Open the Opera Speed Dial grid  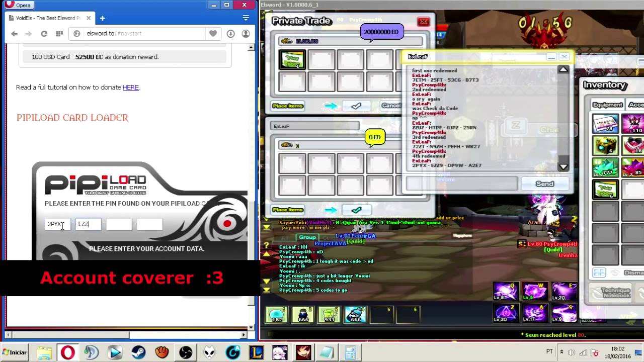click(59, 34)
